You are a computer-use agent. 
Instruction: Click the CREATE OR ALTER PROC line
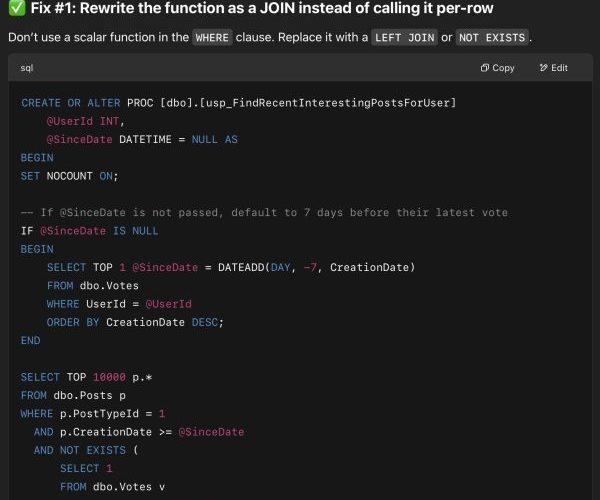click(239, 103)
